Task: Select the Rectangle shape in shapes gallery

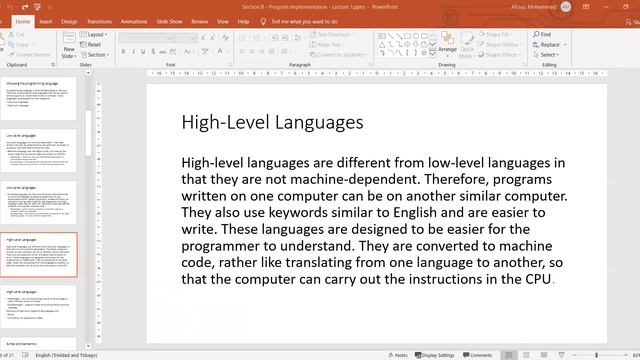Action: 407,36
